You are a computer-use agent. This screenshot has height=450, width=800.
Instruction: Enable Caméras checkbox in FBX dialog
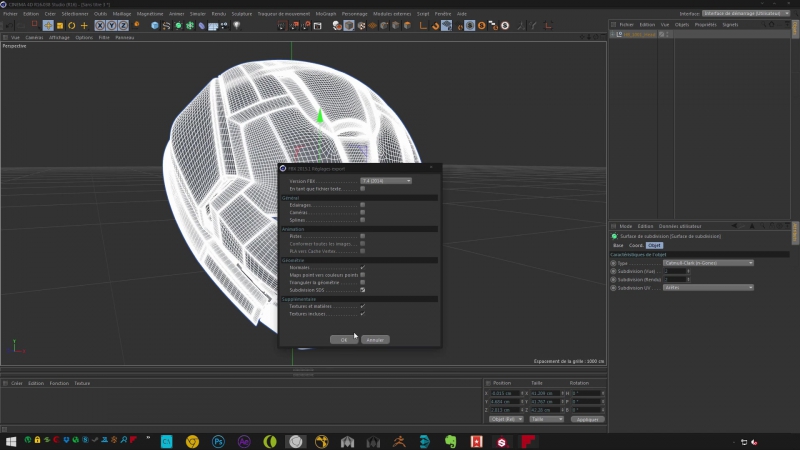[363, 212]
